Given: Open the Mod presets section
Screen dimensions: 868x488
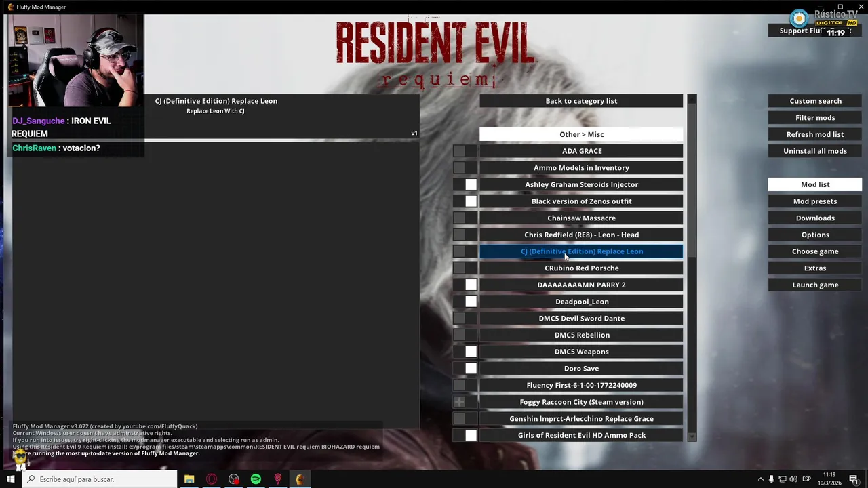Looking at the screenshot, I should tap(815, 201).
